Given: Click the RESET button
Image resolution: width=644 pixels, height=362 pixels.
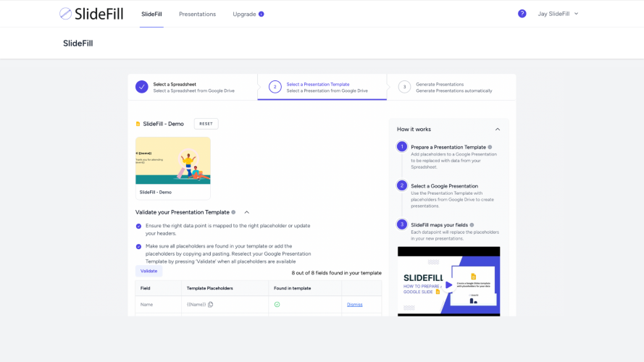Looking at the screenshot, I should 206,124.
